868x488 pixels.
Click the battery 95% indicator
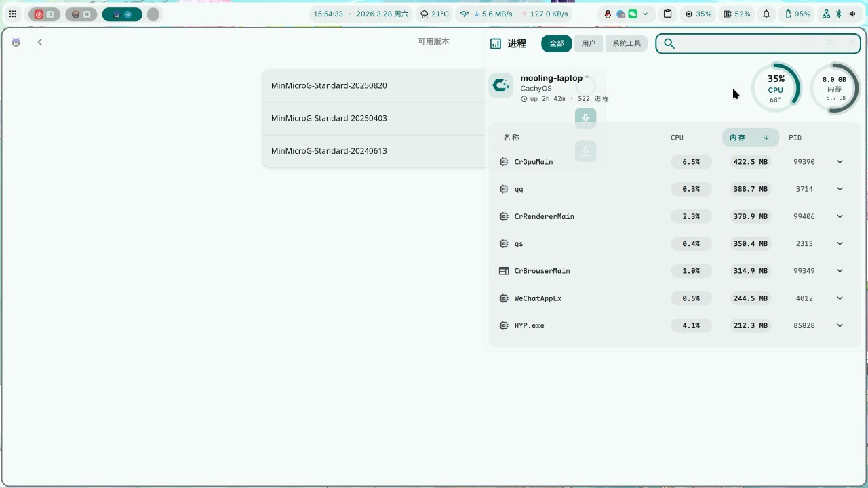click(797, 14)
